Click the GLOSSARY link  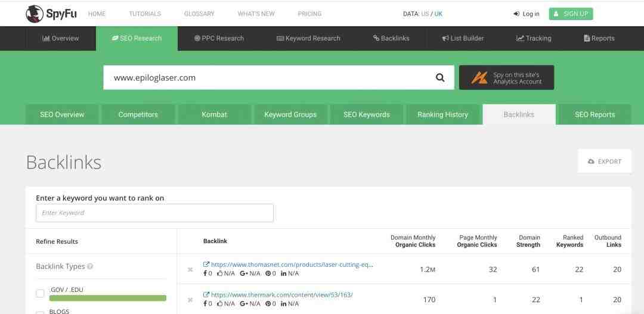pos(199,14)
